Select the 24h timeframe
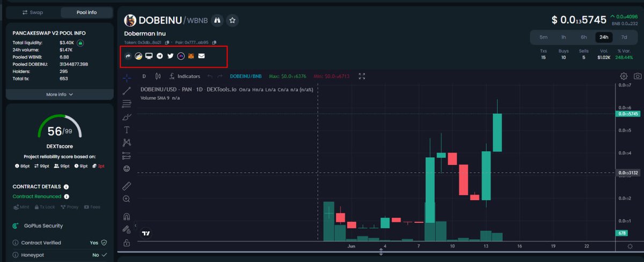 (604, 37)
